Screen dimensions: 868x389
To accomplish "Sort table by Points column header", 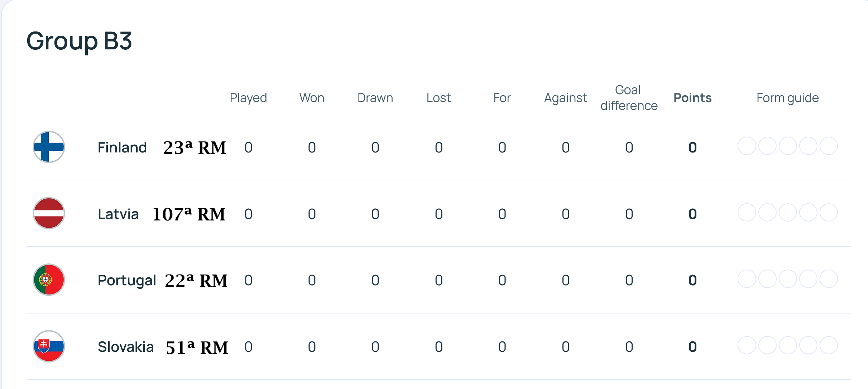I will (x=692, y=98).
